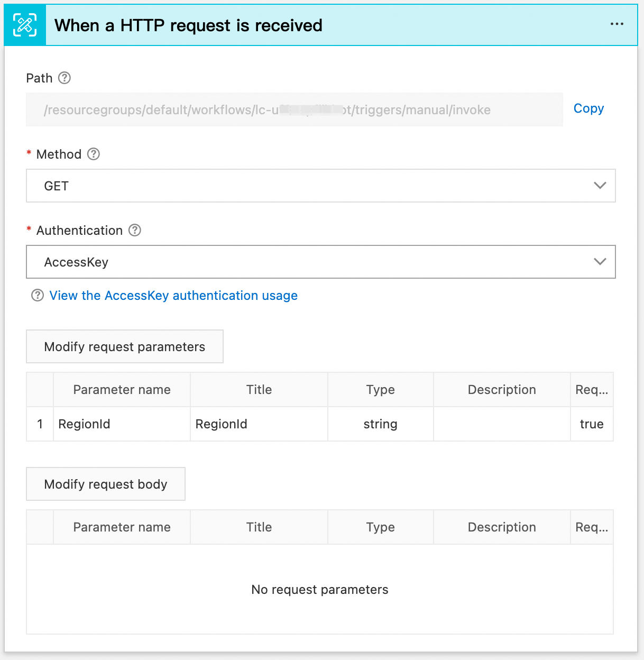The width and height of the screenshot is (644, 660).
Task: Select the RegionId parameter name cell
Action: [122, 424]
